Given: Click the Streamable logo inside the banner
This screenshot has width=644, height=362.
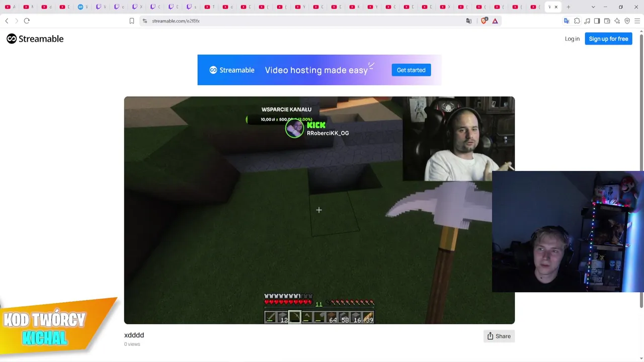Looking at the screenshot, I should (232, 70).
